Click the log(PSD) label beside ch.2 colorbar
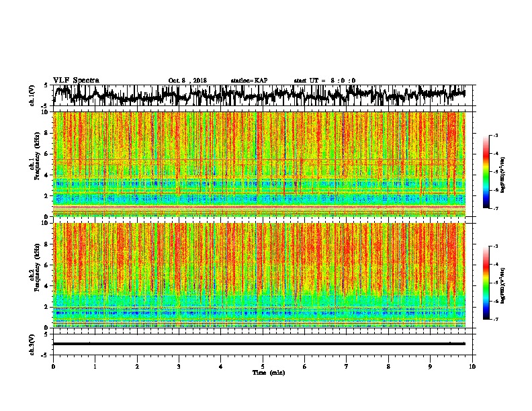 503,285
